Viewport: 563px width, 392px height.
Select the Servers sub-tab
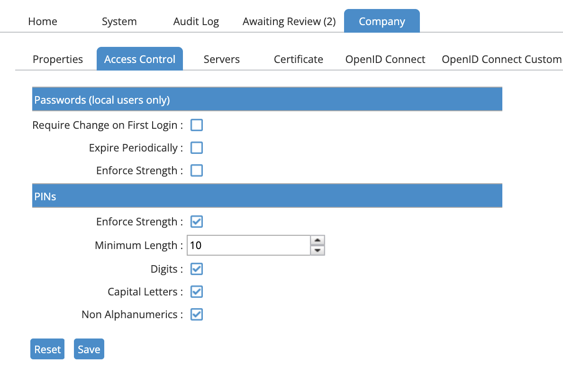coord(221,59)
